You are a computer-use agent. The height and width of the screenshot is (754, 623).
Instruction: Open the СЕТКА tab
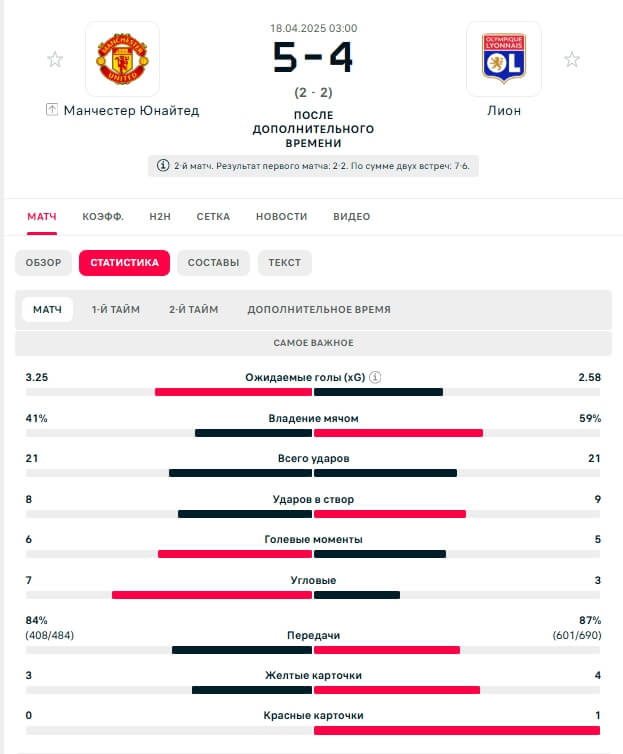point(213,216)
